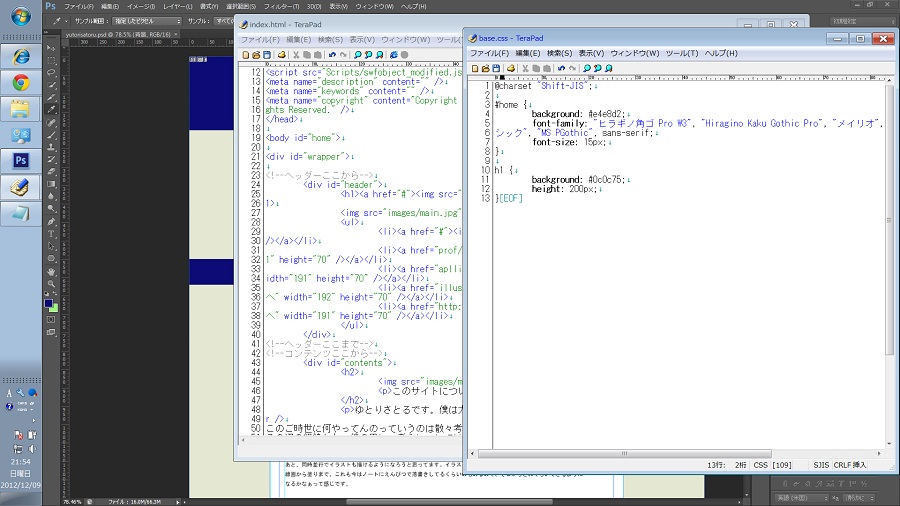Select the Horizontal Type tool

pyautogui.click(x=51, y=234)
